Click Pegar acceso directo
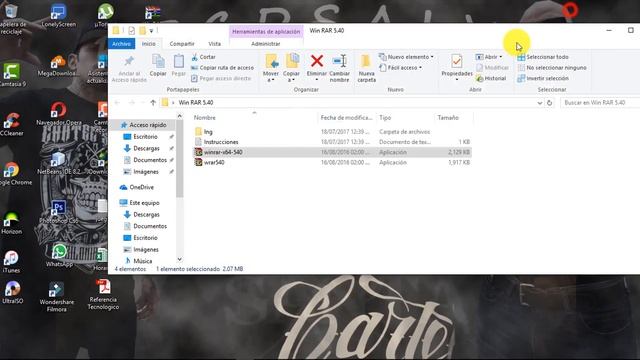 (221, 78)
